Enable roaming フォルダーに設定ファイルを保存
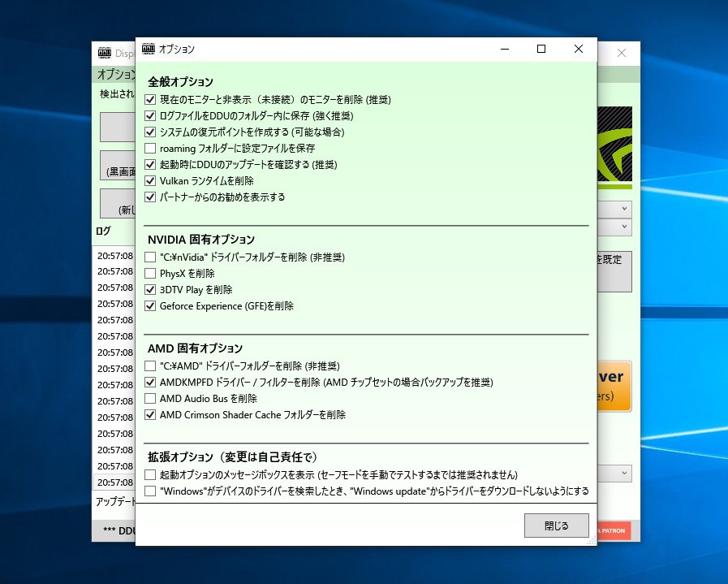Screen dimensions: 728x584 150,148
